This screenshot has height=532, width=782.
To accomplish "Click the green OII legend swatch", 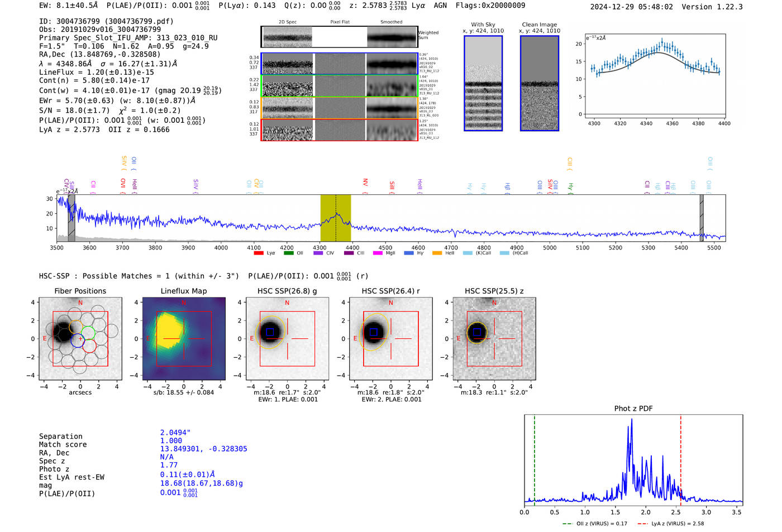I will (288, 253).
